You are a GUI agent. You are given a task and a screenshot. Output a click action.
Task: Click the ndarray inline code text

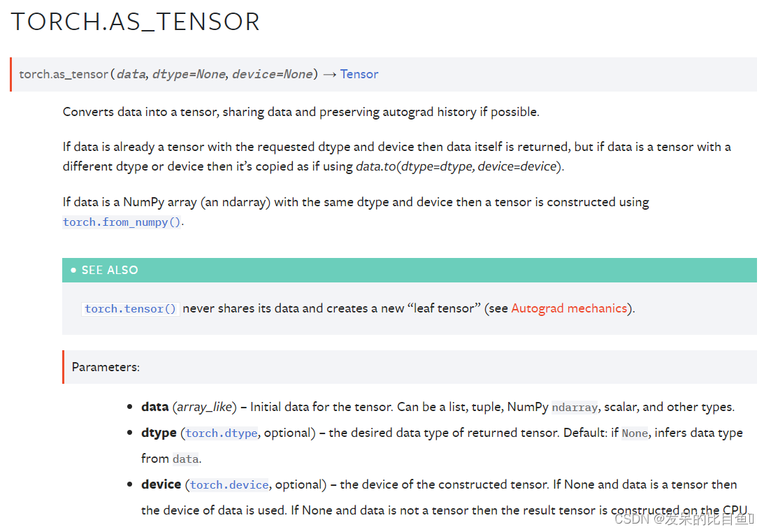575,408
